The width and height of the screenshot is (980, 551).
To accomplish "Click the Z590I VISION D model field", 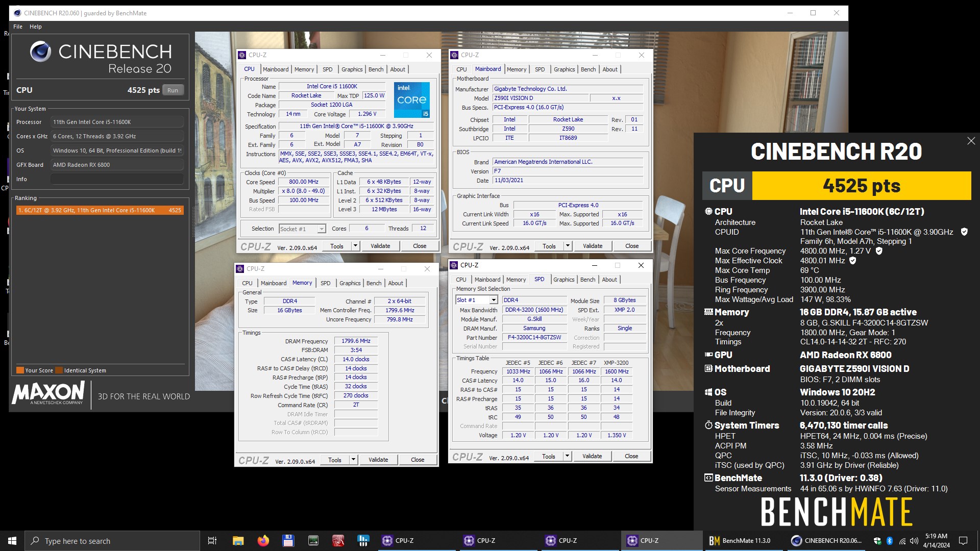I will [540, 98].
